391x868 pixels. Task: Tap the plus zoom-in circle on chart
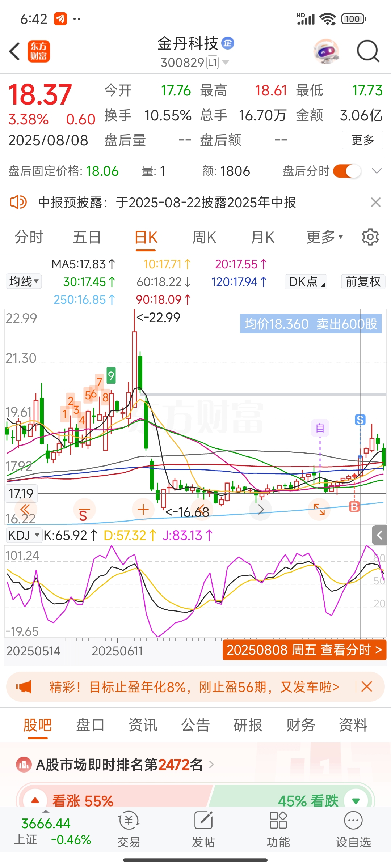point(143,509)
